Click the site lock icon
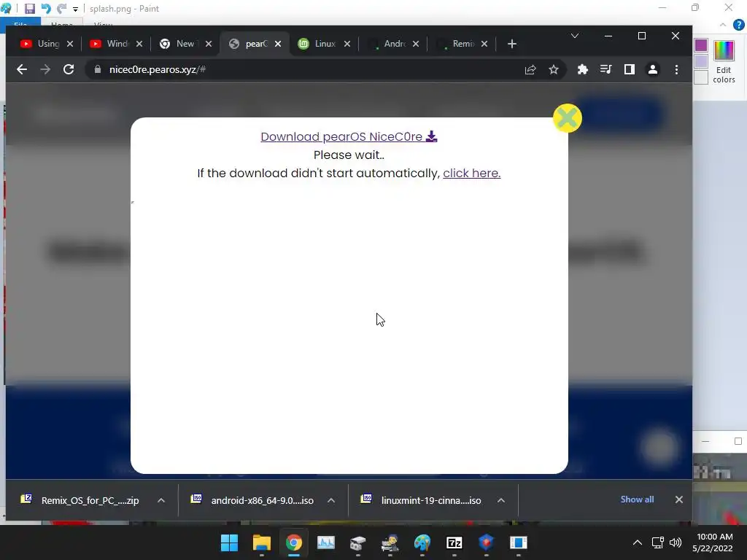Image resolution: width=747 pixels, height=560 pixels. (x=98, y=69)
